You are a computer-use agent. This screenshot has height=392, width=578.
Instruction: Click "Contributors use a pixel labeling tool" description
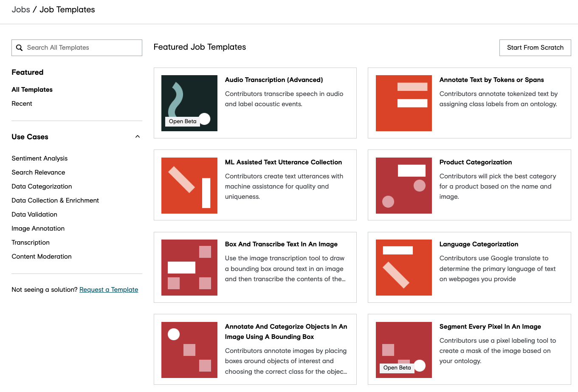pos(498,351)
